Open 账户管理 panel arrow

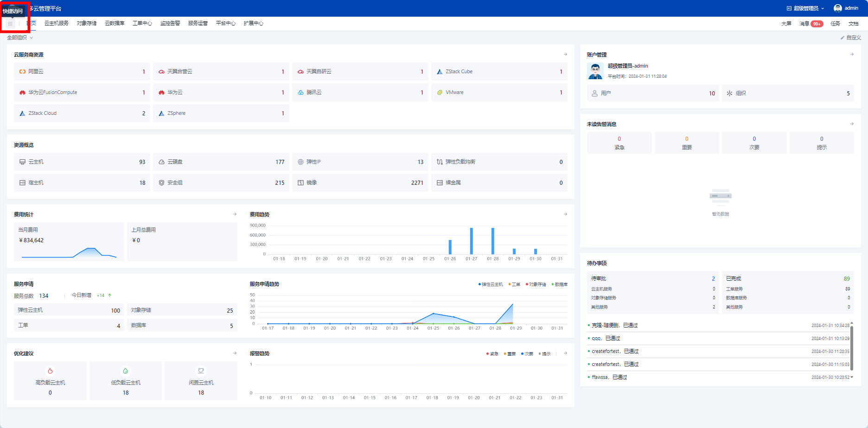click(x=852, y=55)
